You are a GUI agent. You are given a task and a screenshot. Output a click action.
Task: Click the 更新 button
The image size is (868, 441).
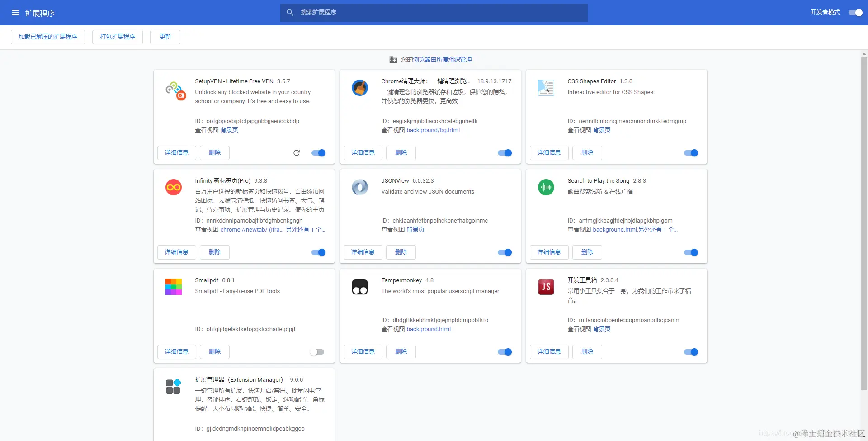click(x=165, y=37)
